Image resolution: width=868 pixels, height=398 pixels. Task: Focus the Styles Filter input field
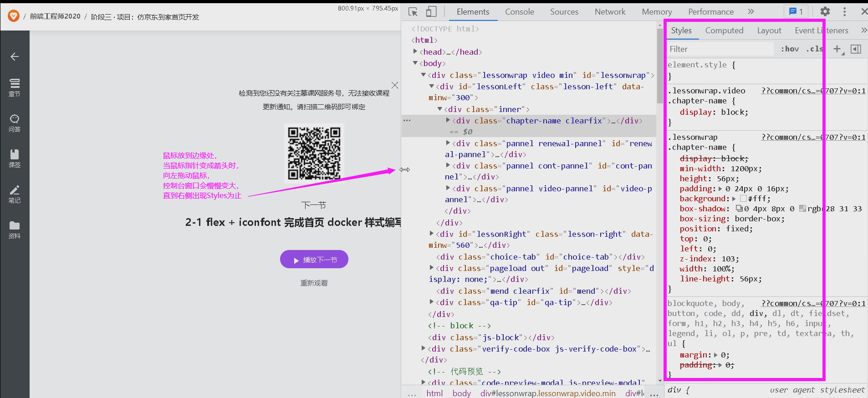[x=721, y=49]
